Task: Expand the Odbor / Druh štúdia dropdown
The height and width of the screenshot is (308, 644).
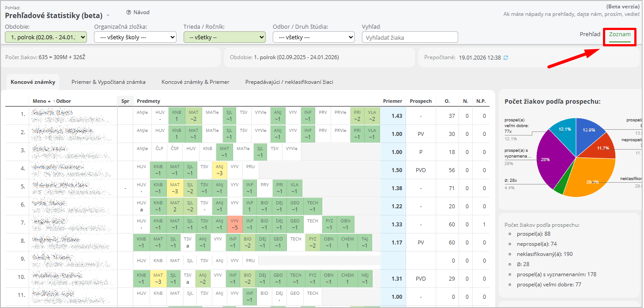Action: point(313,38)
